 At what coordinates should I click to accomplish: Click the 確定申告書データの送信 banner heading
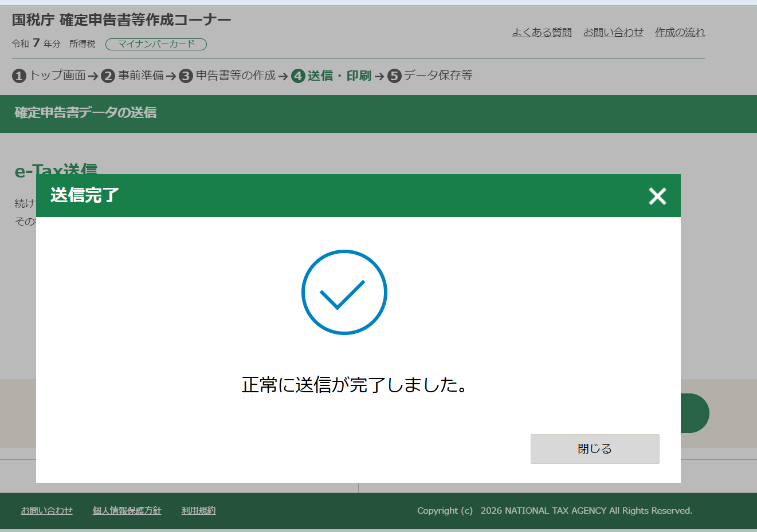pyautogui.click(x=85, y=113)
